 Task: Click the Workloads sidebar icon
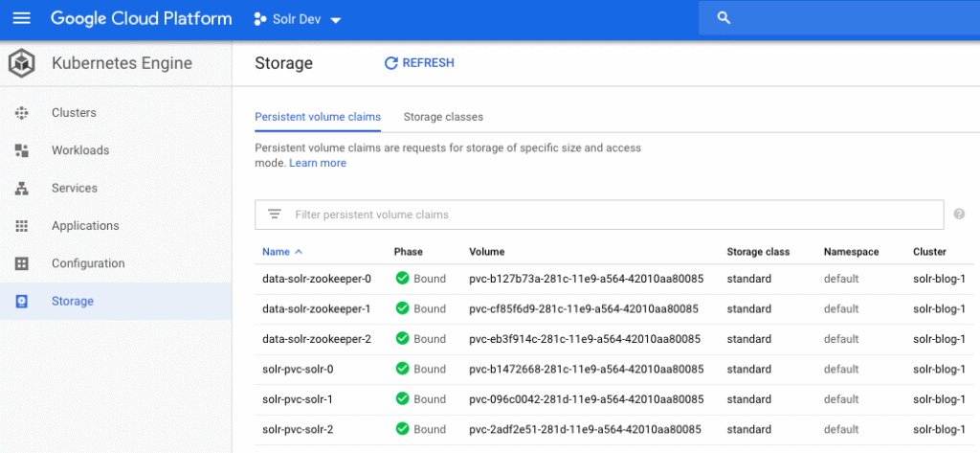[22, 150]
